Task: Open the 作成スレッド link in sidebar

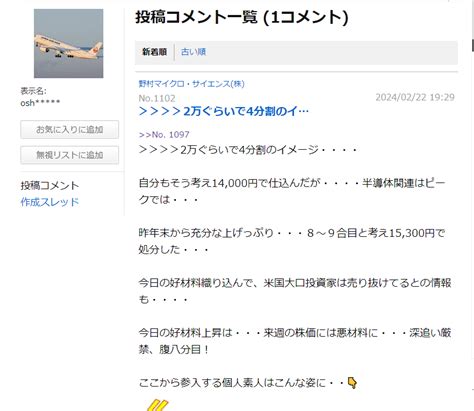Action: [50, 202]
